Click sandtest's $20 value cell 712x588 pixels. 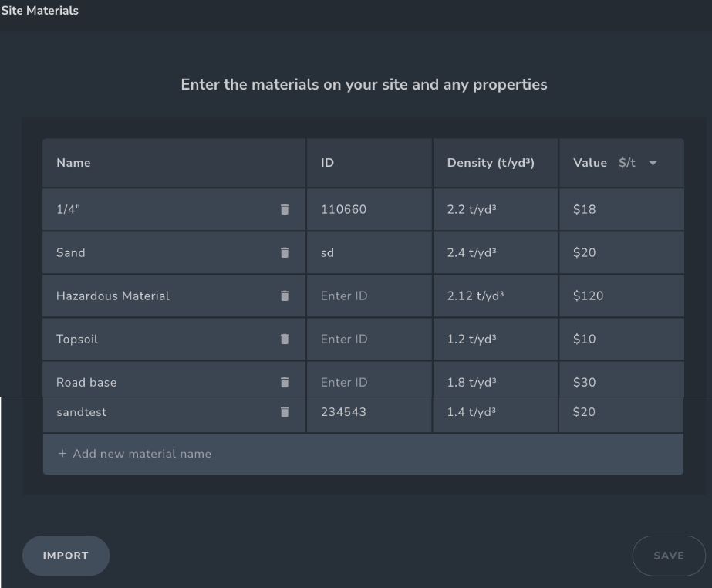click(x=622, y=414)
